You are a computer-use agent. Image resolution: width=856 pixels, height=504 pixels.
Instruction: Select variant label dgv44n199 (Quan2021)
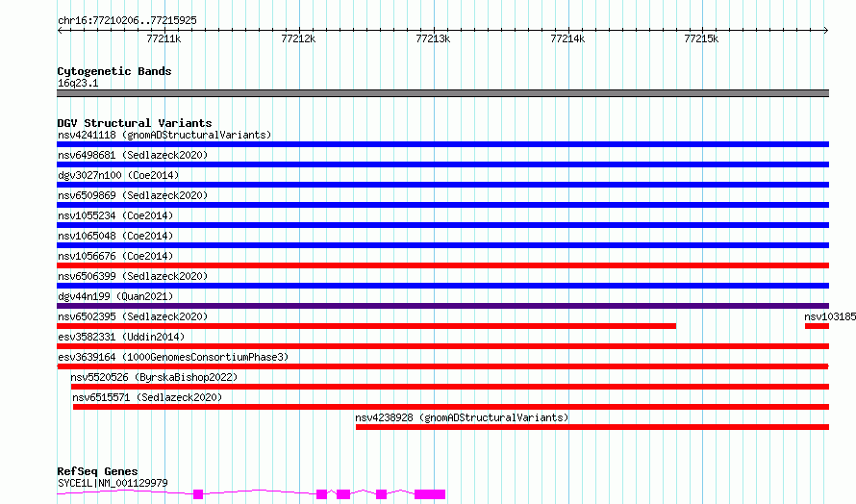pyautogui.click(x=115, y=296)
